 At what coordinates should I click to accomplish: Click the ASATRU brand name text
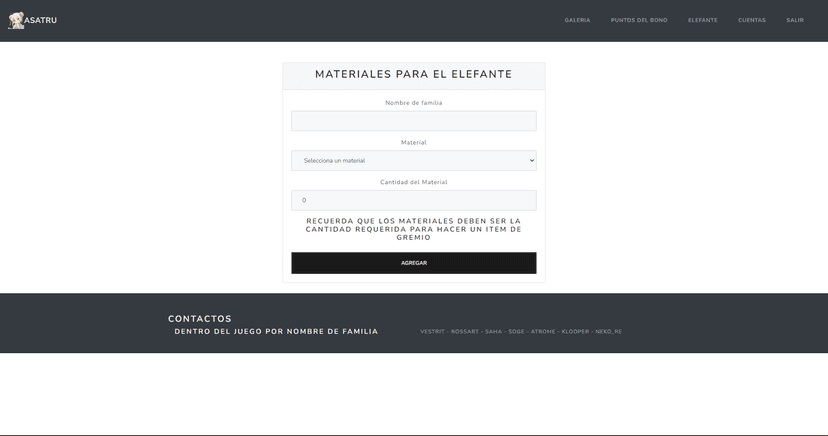click(x=41, y=20)
